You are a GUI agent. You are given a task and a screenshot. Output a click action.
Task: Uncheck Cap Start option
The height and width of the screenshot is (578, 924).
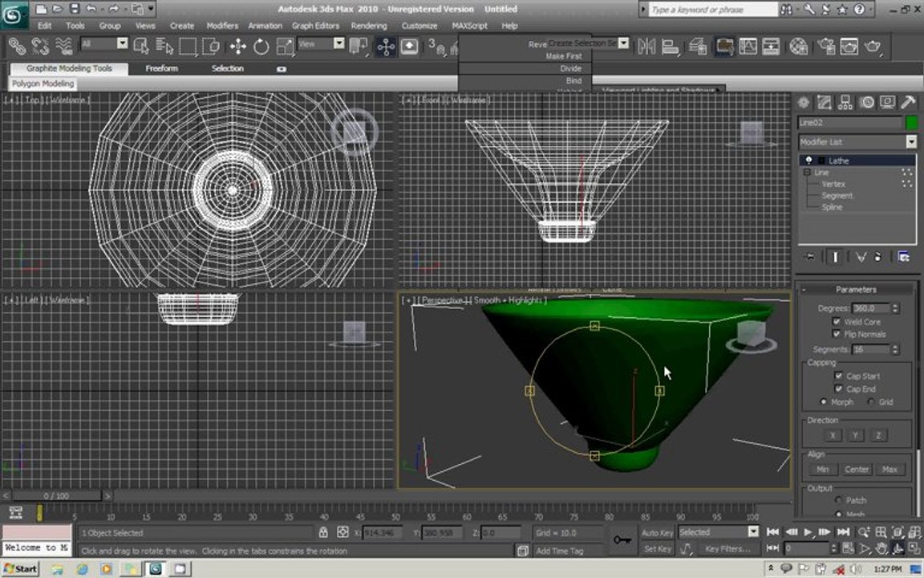coord(838,376)
